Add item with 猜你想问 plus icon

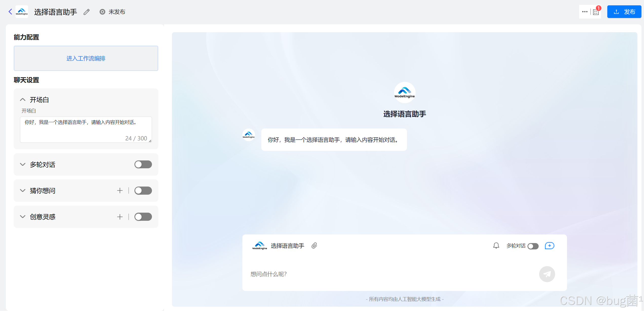point(120,191)
